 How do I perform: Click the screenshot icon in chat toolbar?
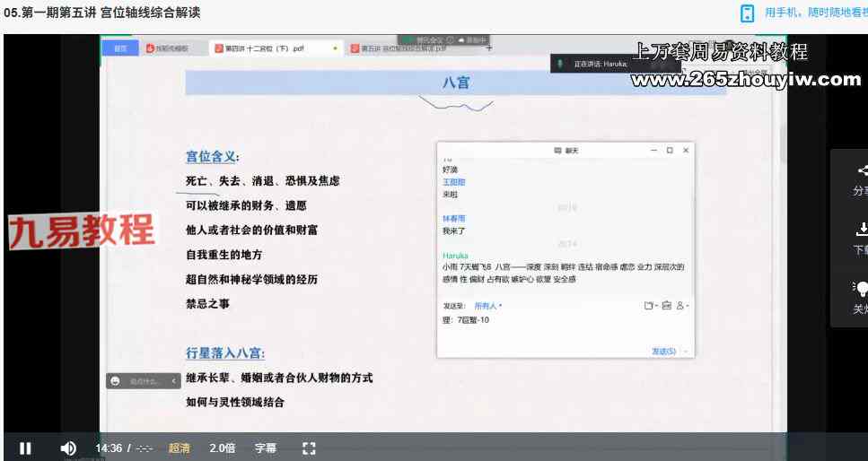click(x=666, y=306)
